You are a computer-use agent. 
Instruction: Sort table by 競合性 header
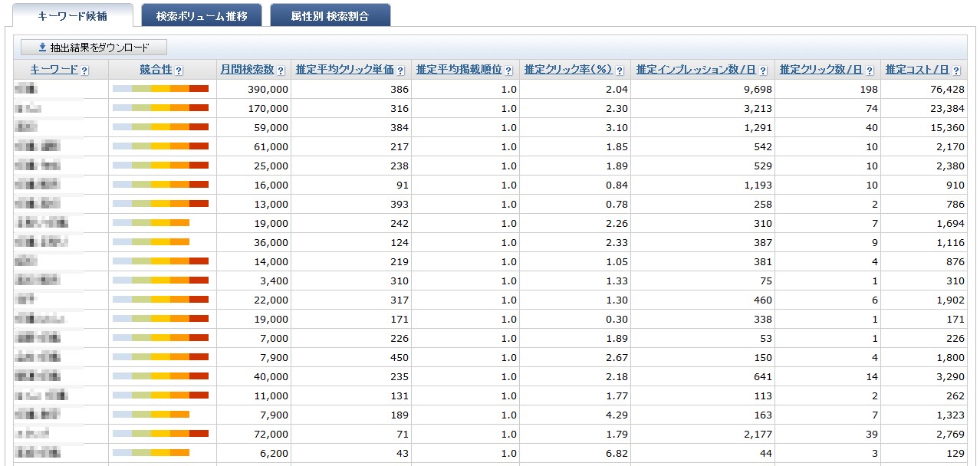(x=156, y=69)
